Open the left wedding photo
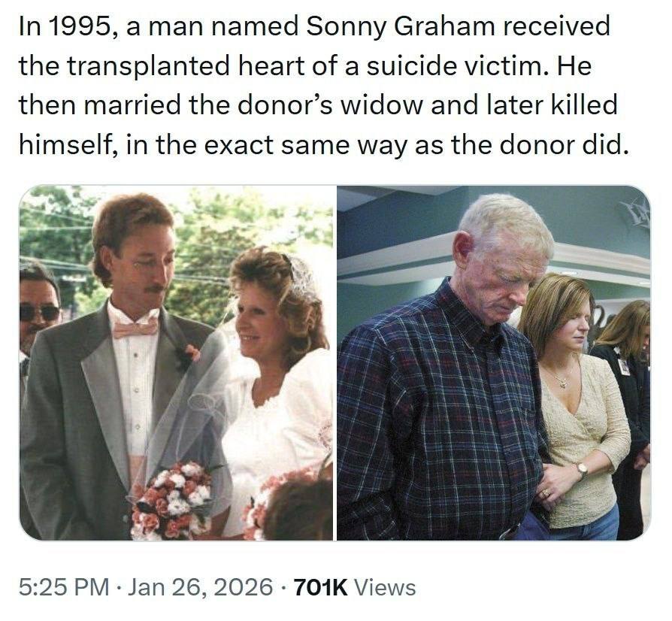Image resolution: width=672 pixels, height=621 pixels. pos(177,362)
